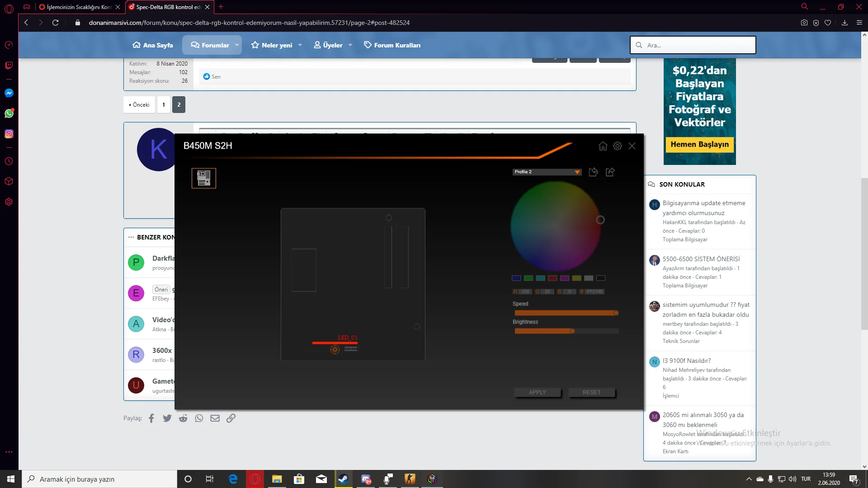Viewport: 868px width, 488px height.
Task: Click the export profile icon
Action: (610, 172)
